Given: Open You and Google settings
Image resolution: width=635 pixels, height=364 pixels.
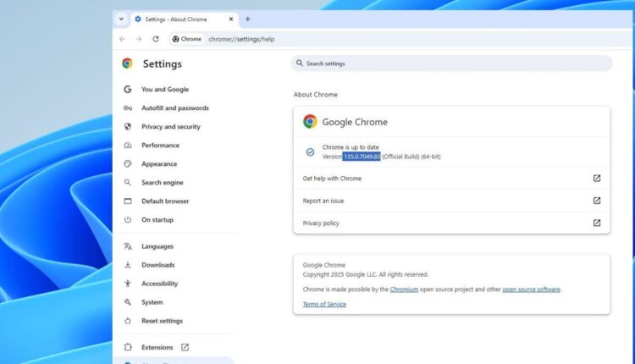Looking at the screenshot, I should (165, 90).
